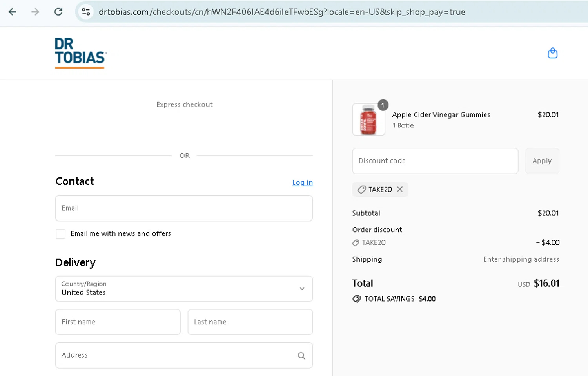Image resolution: width=588 pixels, height=376 pixels.
Task: Remove the TAKE20 discount code
Action: 400,189
